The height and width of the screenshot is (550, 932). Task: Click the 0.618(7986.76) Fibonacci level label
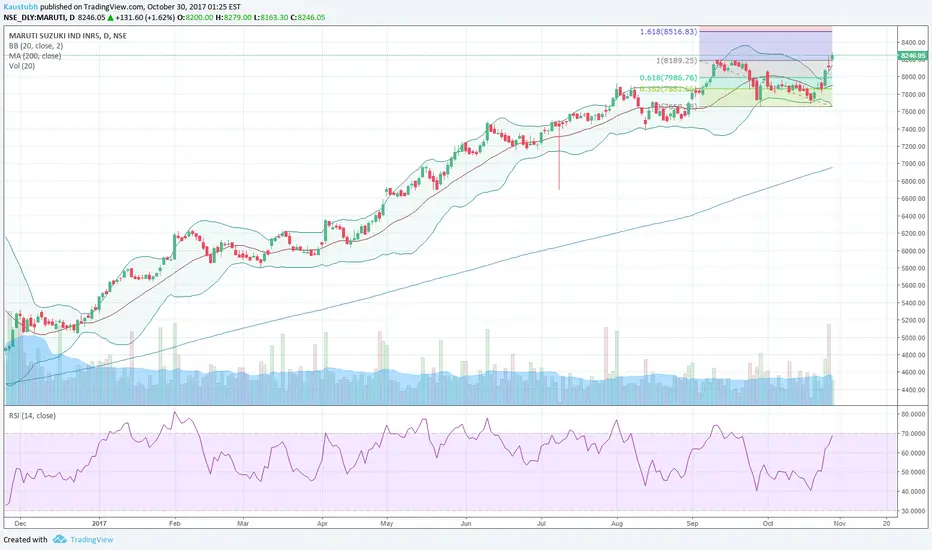click(668, 78)
